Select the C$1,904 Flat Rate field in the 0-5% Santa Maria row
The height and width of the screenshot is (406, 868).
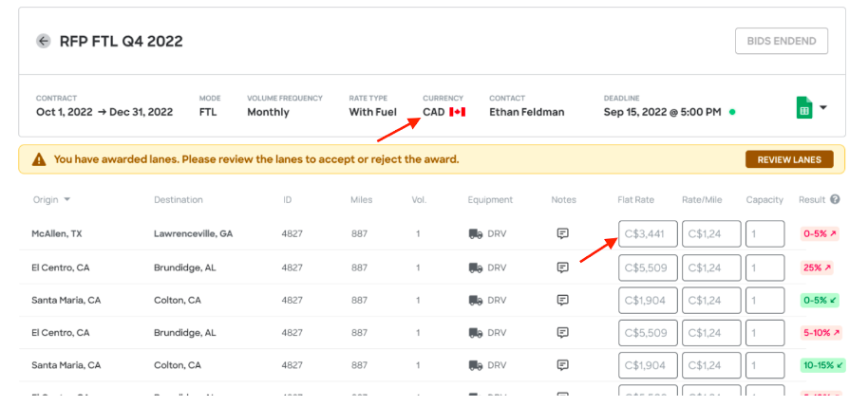click(648, 301)
